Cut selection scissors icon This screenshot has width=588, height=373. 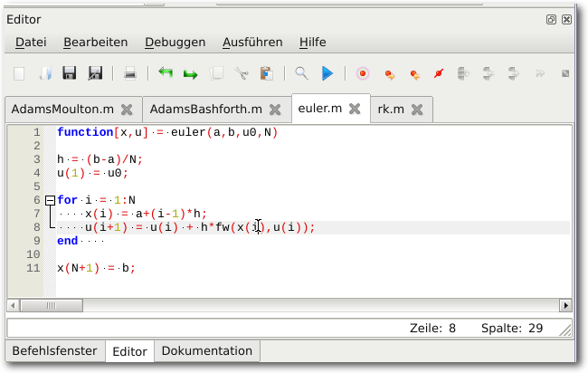(242, 73)
